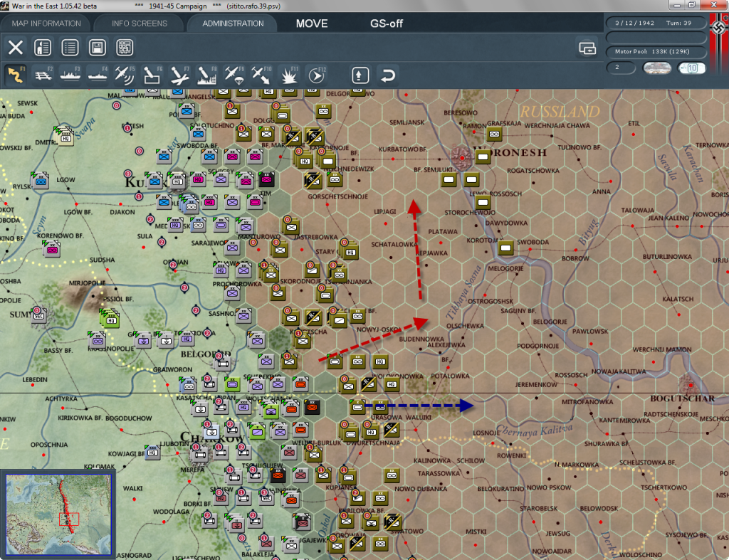The width and height of the screenshot is (729, 560).
Task: Select F10 air transfer mode
Action: tap(261, 75)
